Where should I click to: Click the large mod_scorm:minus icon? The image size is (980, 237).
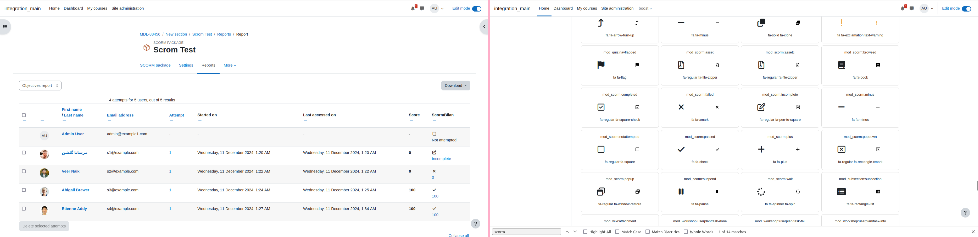click(842, 107)
